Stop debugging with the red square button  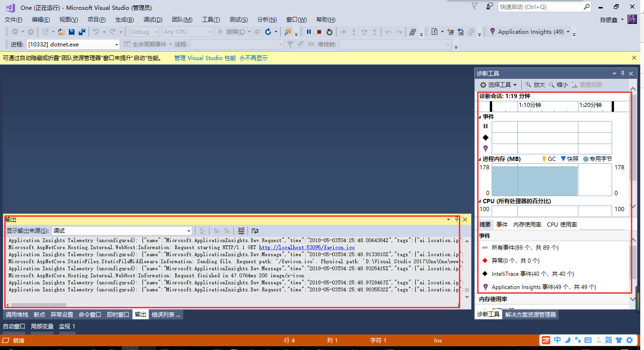coord(319,32)
